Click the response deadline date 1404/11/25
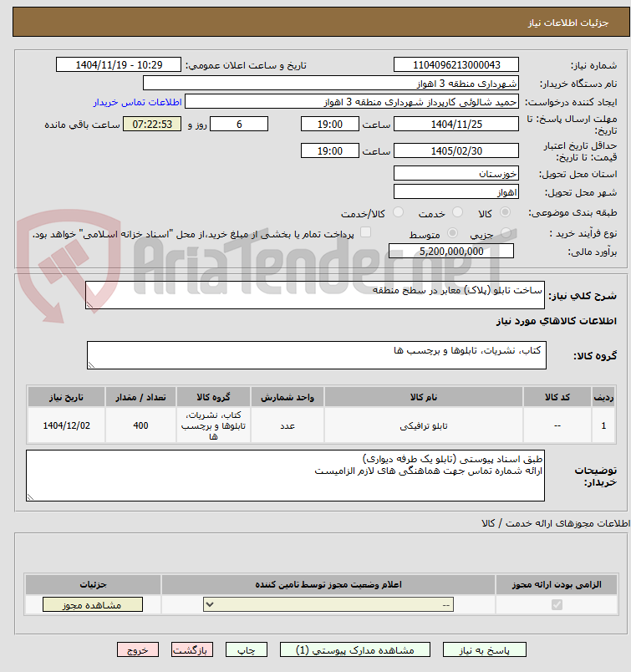 pos(456,125)
